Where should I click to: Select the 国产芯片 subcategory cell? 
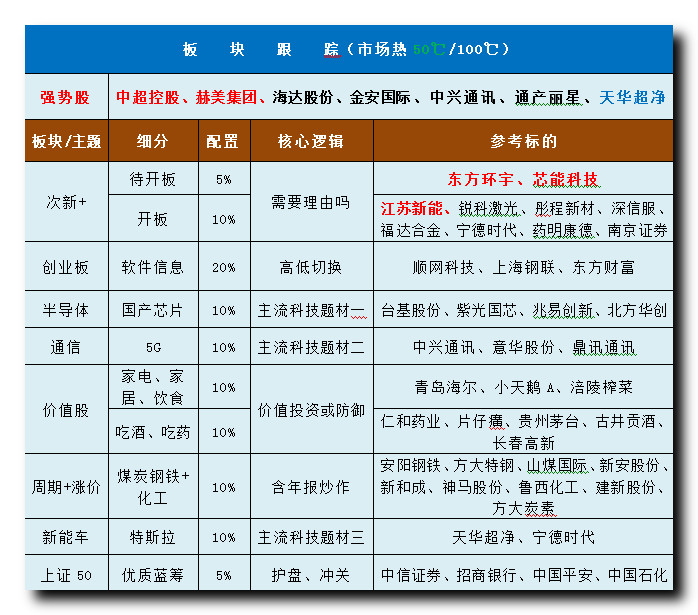click(153, 311)
